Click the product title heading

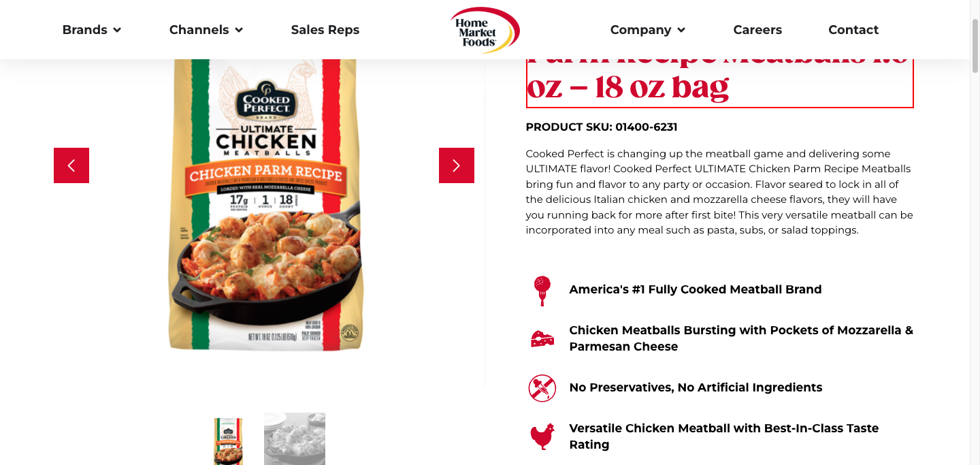pos(719,80)
